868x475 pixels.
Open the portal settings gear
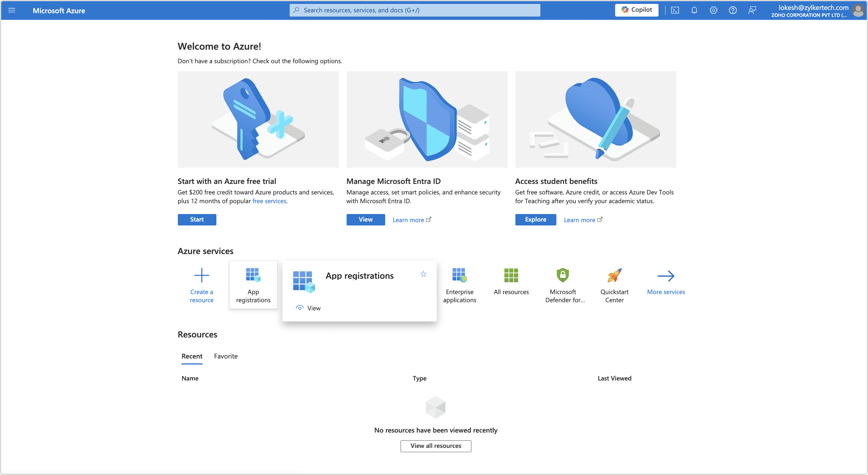(x=713, y=11)
